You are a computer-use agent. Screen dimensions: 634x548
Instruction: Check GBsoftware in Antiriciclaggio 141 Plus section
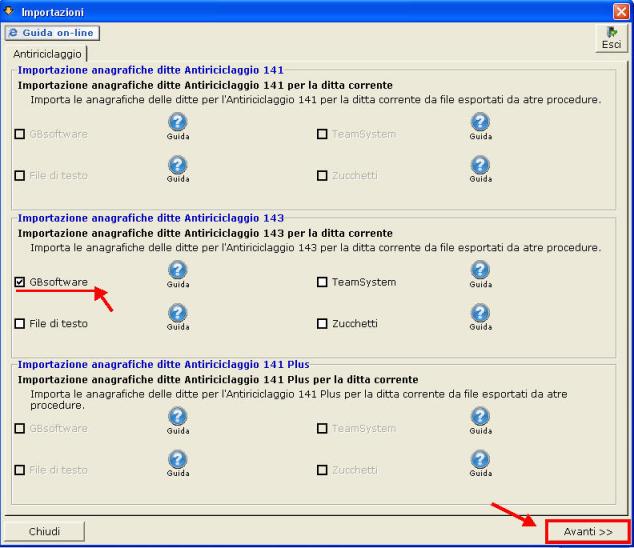coord(19,428)
